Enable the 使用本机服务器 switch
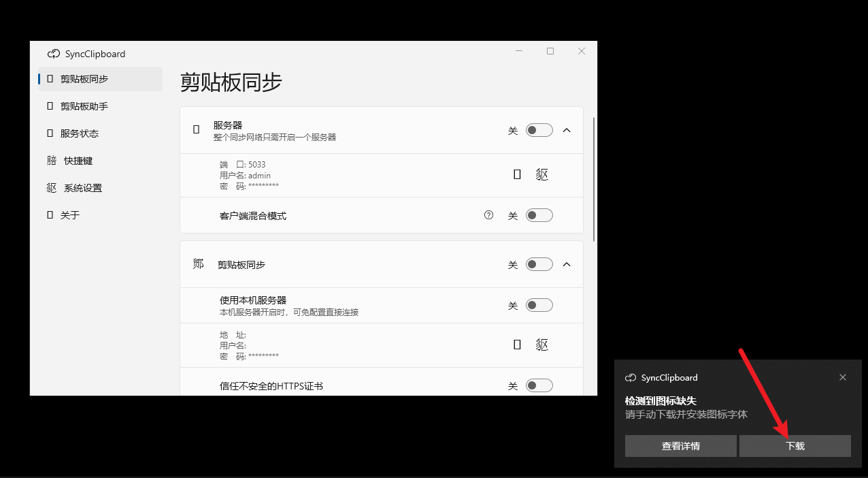Image resolution: width=868 pixels, height=478 pixels. pos(539,304)
